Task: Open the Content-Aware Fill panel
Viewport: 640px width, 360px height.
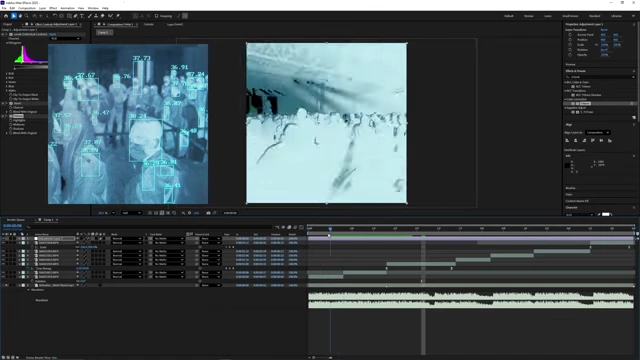Action: coord(577,201)
